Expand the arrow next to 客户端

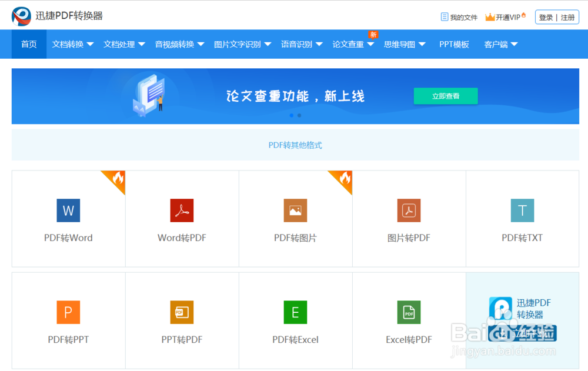[514, 44]
